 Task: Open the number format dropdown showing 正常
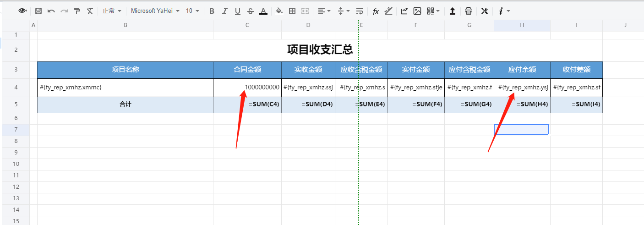coord(112,11)
